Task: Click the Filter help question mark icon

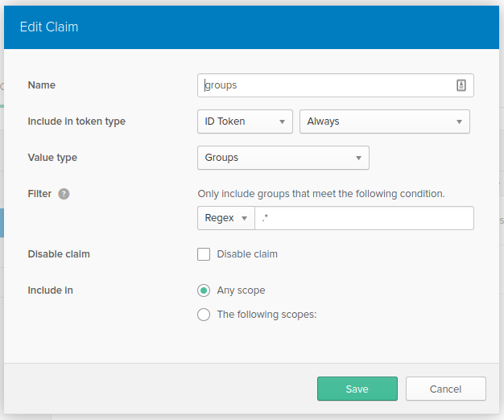Action: (64, 194)
